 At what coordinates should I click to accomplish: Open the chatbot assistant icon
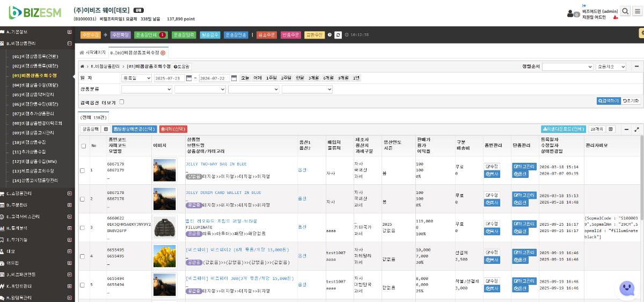[x=626, y=289]
